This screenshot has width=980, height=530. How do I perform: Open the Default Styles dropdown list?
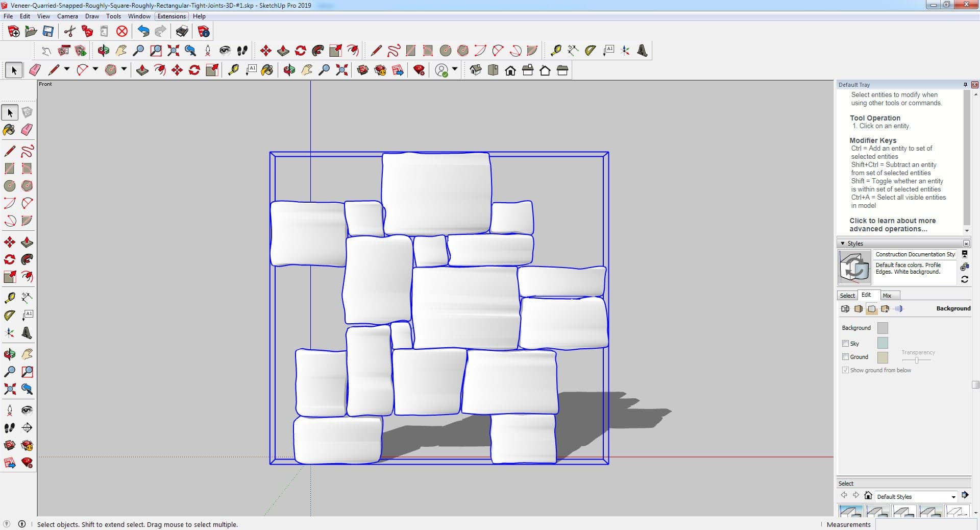coord(953,497)
